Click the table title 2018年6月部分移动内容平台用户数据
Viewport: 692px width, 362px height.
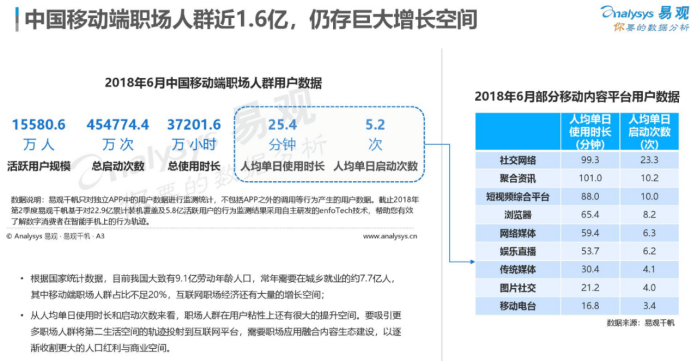pos(577,97)
